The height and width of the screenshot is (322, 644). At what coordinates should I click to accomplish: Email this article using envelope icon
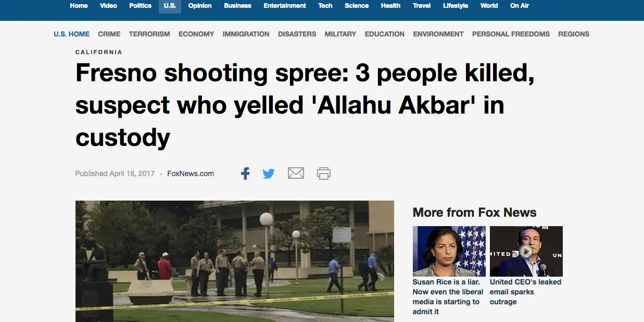296,173
